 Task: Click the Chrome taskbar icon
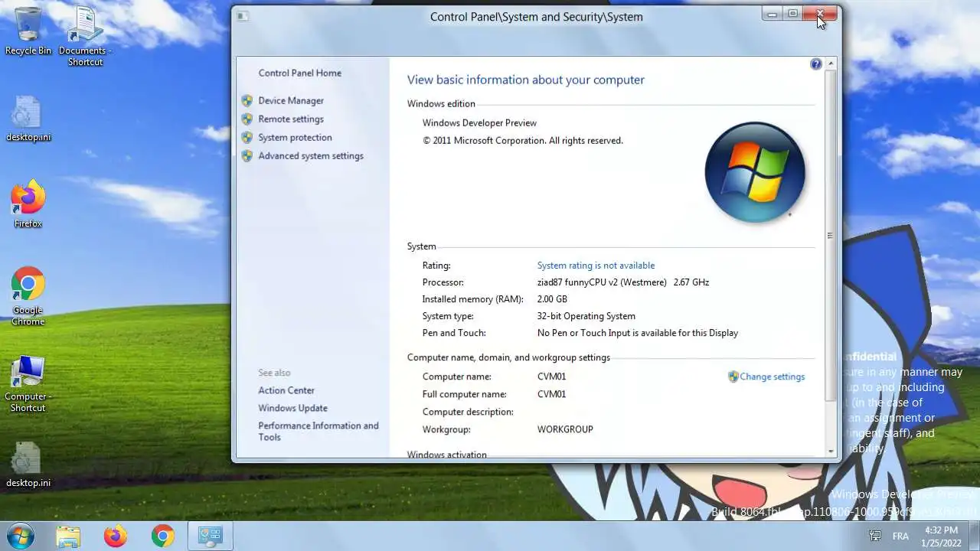click(x=162, y=536)
